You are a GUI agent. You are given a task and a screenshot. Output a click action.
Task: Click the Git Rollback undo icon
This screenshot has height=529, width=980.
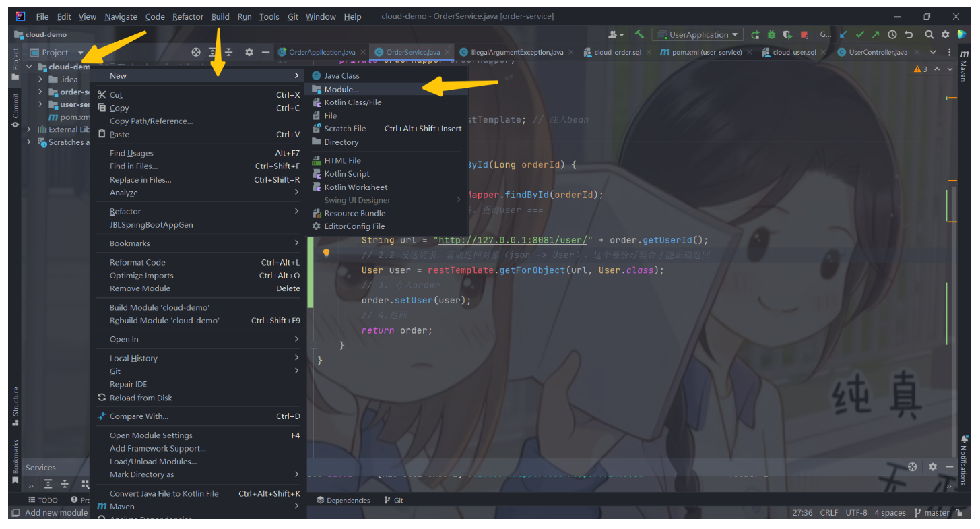tap(909, 34)
